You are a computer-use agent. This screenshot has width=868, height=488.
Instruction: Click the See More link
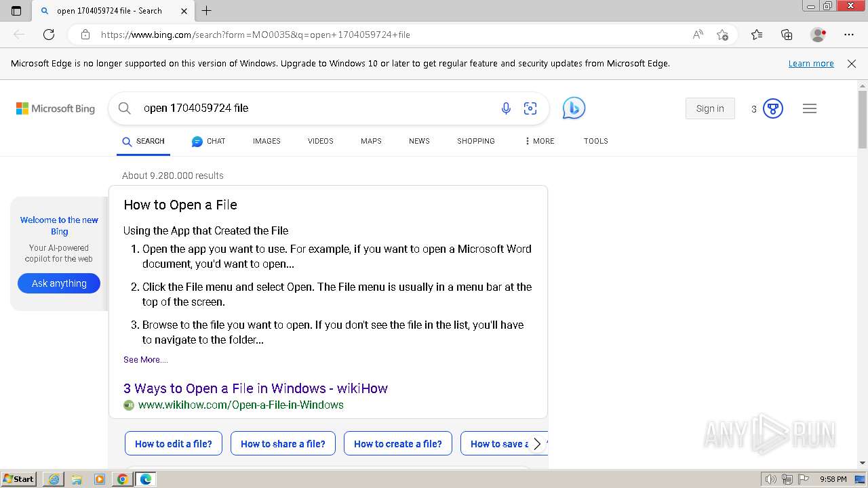coord(145,360)
